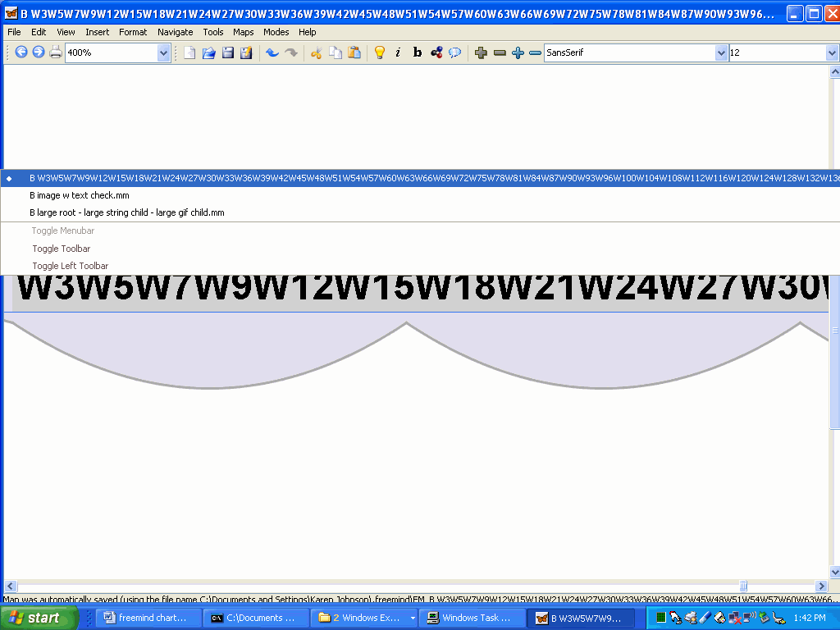Switch to B image w text check.mm

click(x=80, y=195)
